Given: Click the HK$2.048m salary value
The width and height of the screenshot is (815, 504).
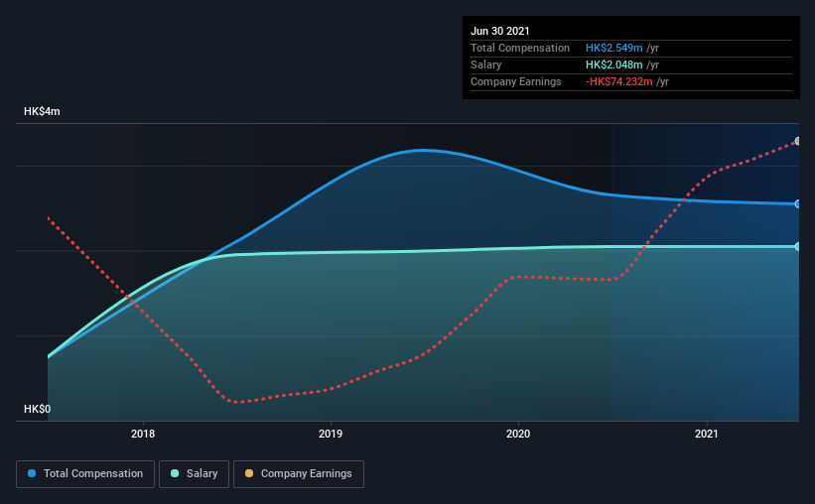Looking at the screenshot, I should pyautogui.click(x=613, y=64).
